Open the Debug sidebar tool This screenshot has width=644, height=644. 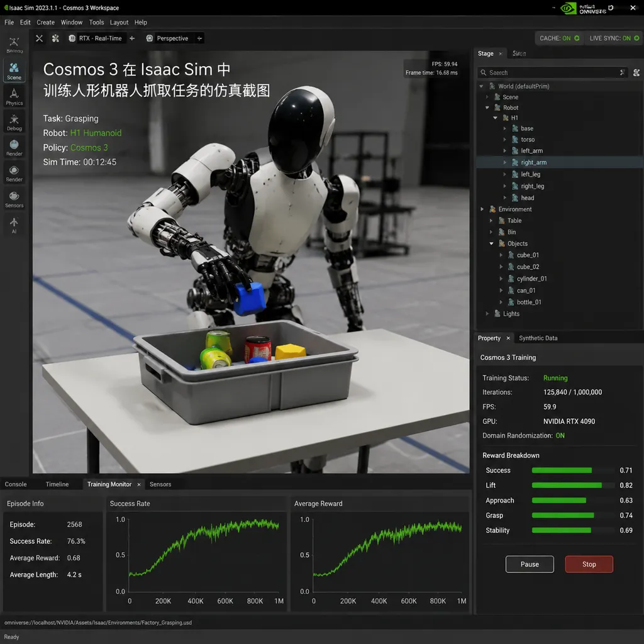click(14, 122)
